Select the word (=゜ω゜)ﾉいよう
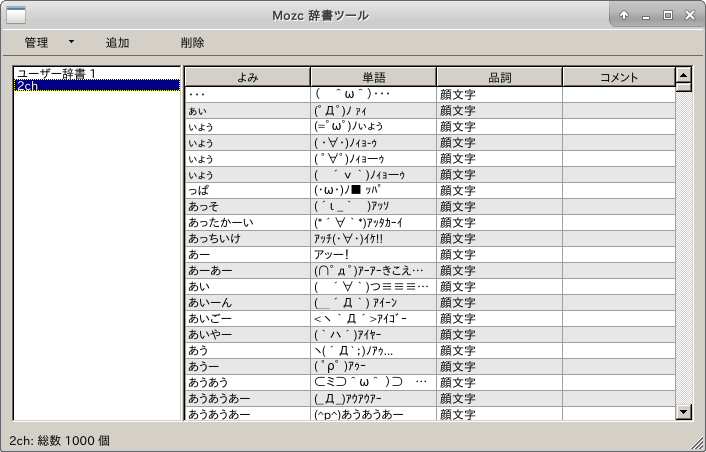Viewport: 706px width, 452px height. point(373,127)
